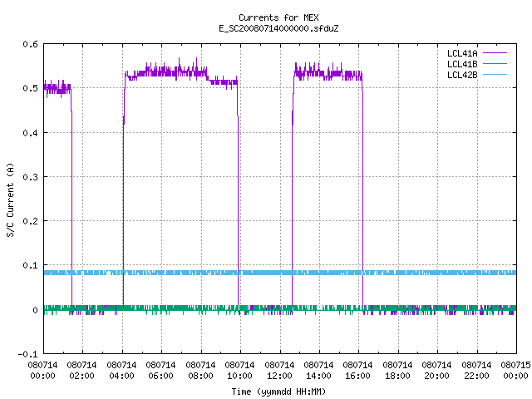Click the 0.3 y-axis tick label

(30, 177)
